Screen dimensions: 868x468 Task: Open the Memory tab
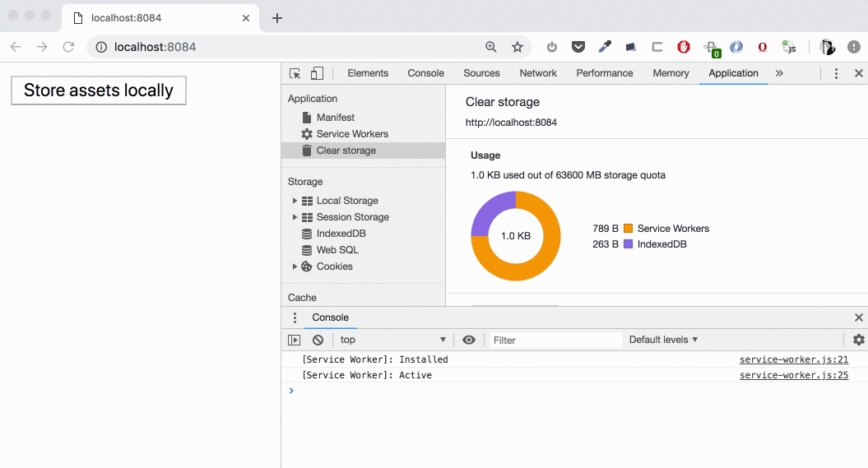[671, 73]
